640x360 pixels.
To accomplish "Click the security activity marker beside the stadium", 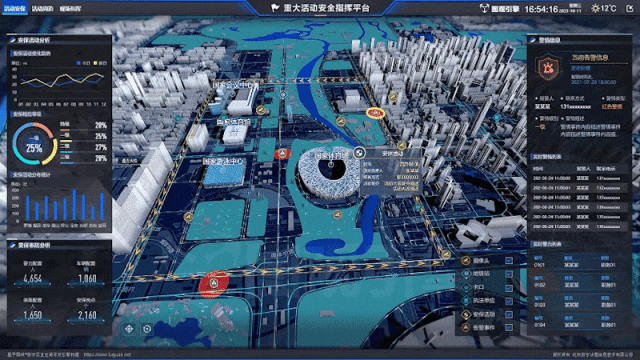I will 359,152.
